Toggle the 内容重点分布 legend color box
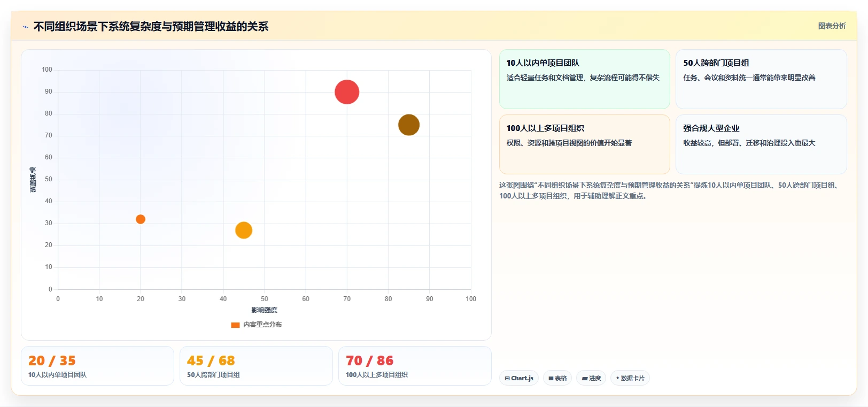 point(235,325)
